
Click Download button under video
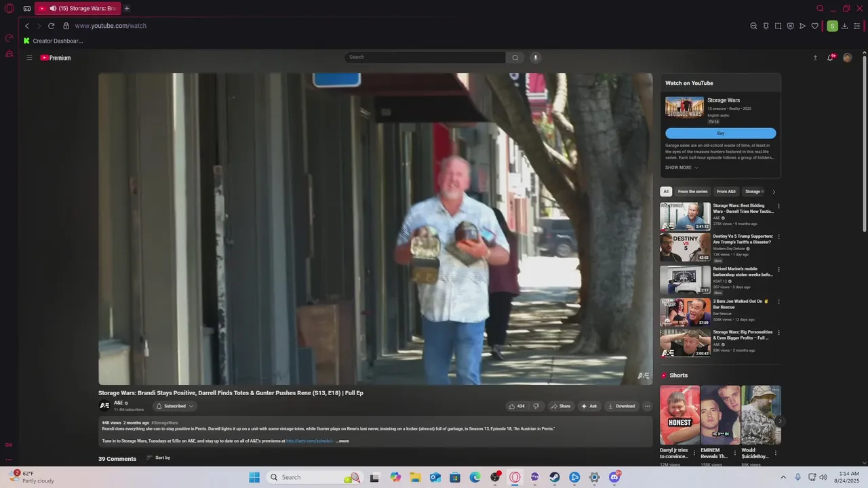pyautogui.click(x=621, y=406)
